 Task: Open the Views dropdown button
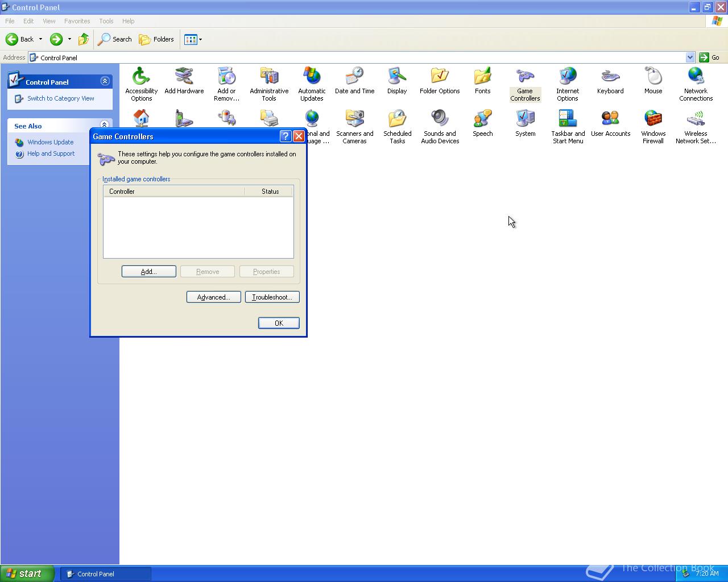click(193, 39)
